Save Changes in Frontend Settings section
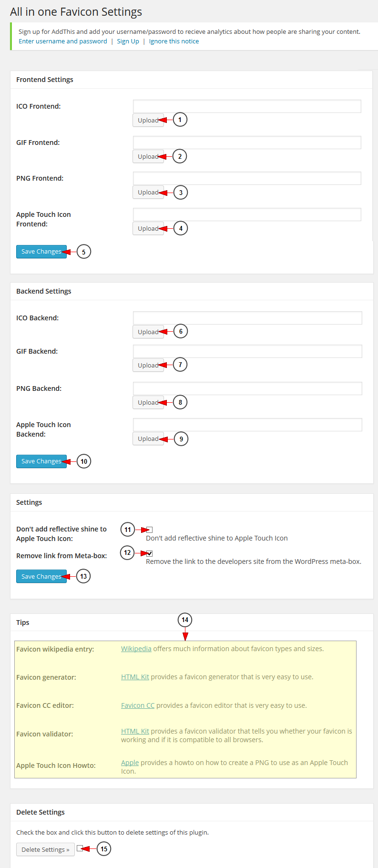Viewport: 378px width, 868px height. pos(41,252)
